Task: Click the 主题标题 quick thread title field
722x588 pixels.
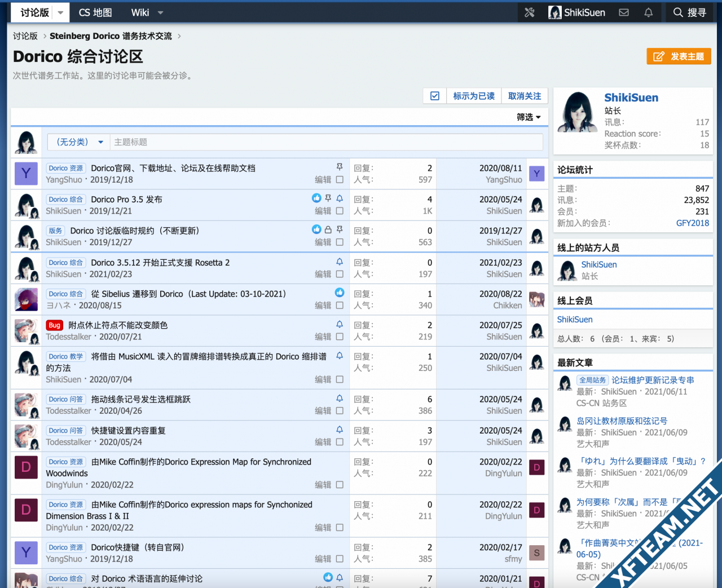Action: (326, 142)
